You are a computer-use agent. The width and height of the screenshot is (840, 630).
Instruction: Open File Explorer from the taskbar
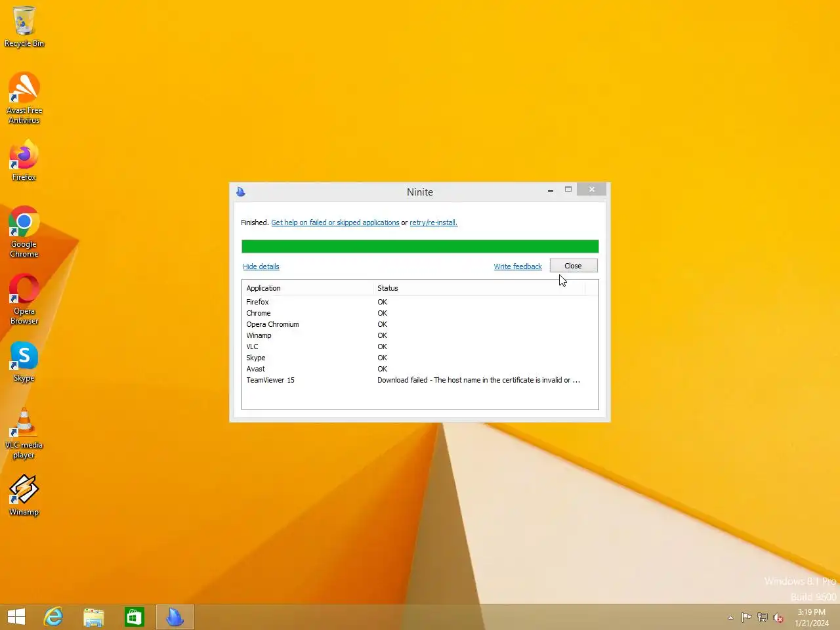[x=94, y=617]
